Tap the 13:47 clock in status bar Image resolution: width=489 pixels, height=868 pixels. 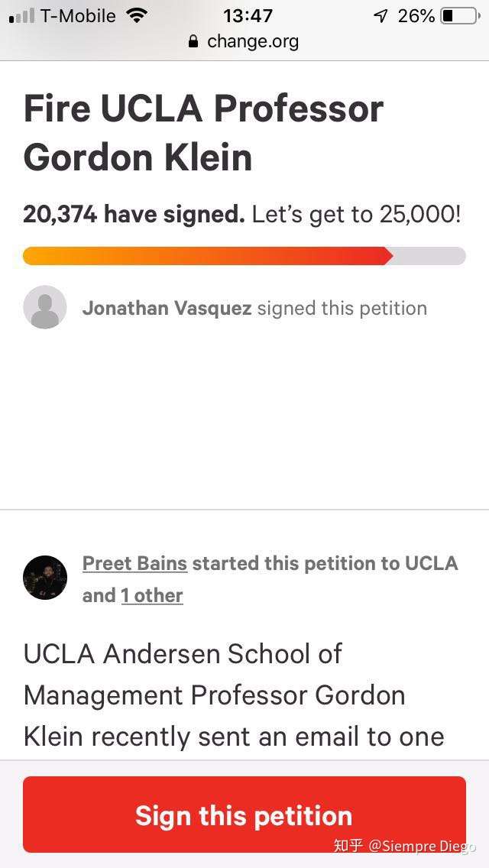click(248, 16)
